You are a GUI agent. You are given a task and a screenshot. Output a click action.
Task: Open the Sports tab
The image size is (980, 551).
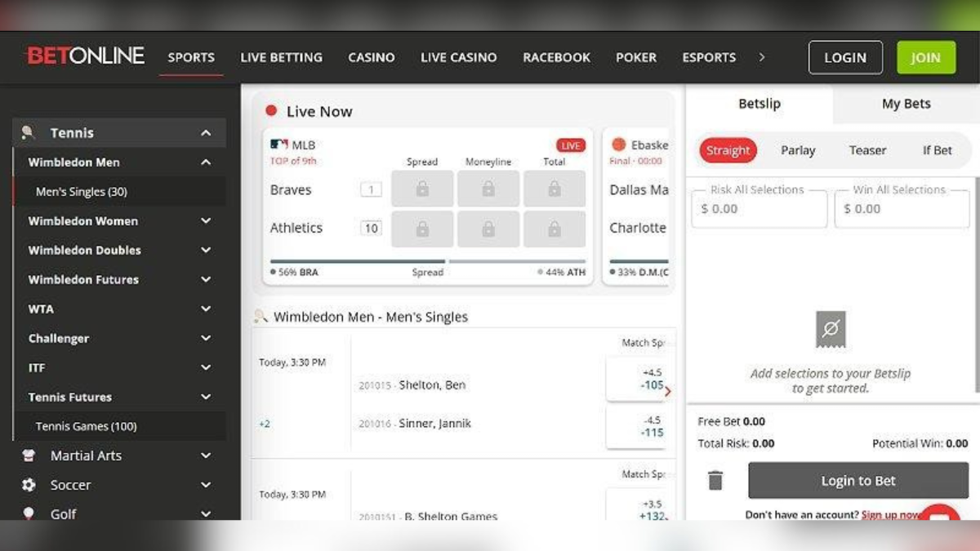point(191,57)
